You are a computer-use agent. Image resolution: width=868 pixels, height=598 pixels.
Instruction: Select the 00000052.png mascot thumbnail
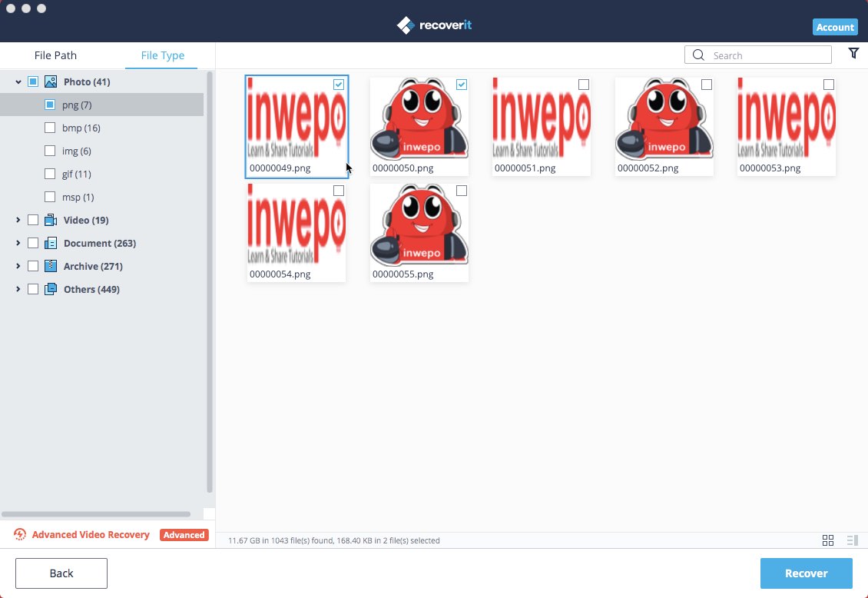(664, 127)
